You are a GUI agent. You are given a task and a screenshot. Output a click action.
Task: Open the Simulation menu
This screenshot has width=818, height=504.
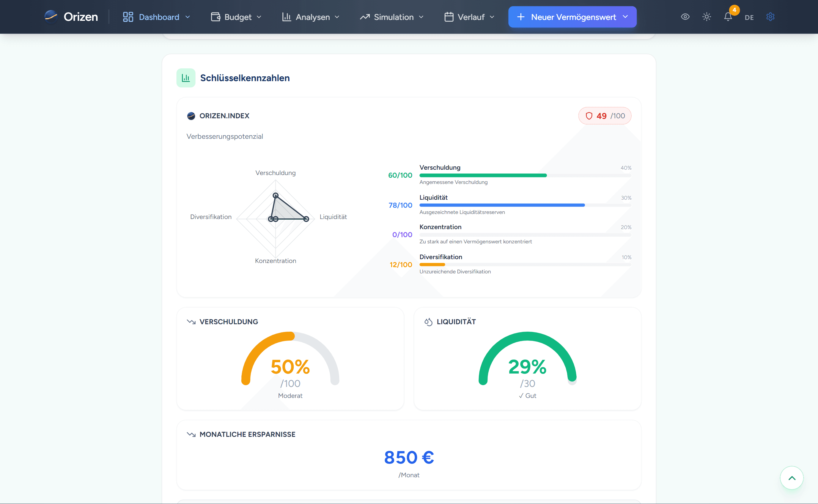pyautogui.click(x=392, y=17)
